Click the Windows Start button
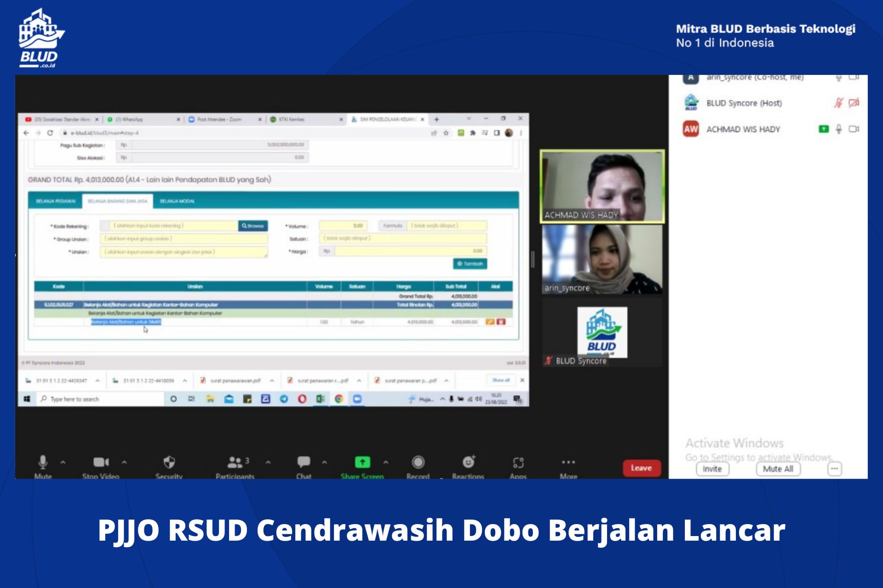 pyautogui.click(x=27, y=399)
